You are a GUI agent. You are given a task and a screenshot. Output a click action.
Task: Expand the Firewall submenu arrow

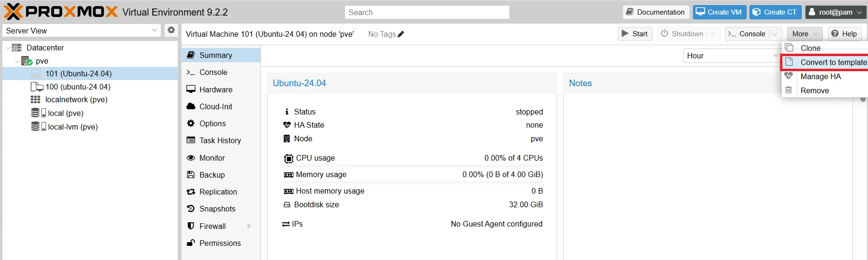pyautogui.click(x=249, y=226)
